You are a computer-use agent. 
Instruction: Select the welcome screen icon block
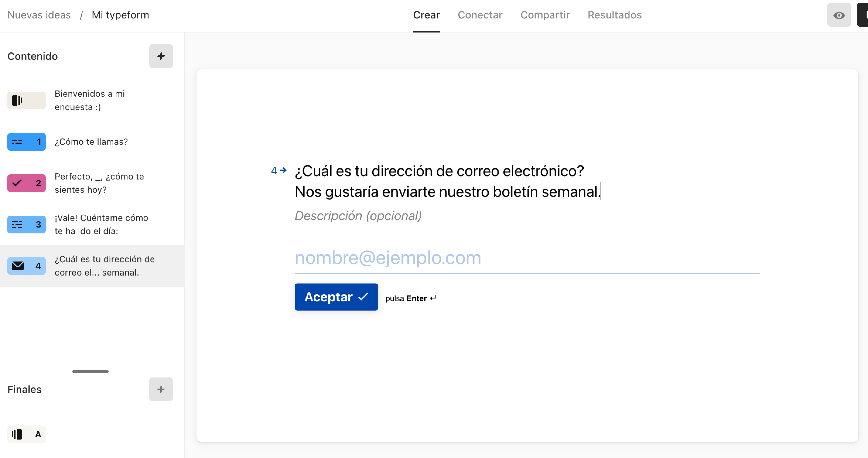[26, 100]
